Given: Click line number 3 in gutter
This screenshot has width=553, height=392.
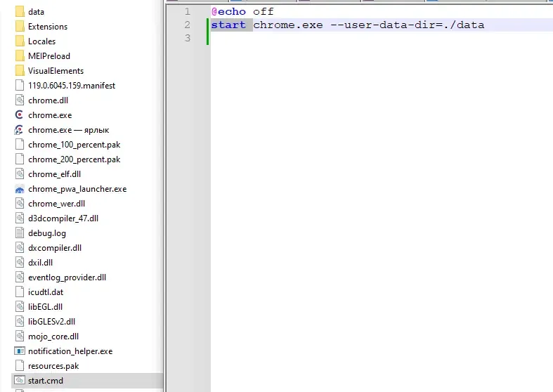Looking at the screenshot, I should click(x=188, y=38).
